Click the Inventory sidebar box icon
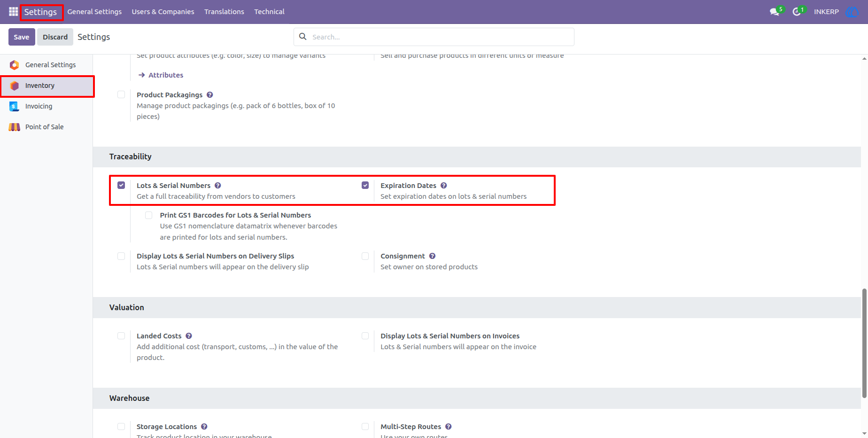This screenshot has height=438, width=868. [x=15, y=86]
